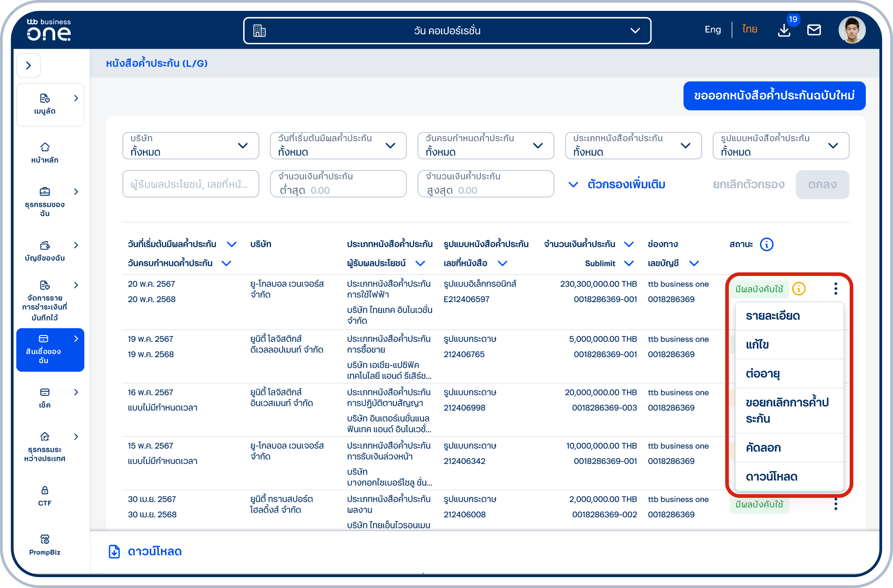The height and width of the screenshot is (588, 893).
Task: Sort by จำนวนเงินค้ำประกัน column chevron
Action: coord(629,244)
